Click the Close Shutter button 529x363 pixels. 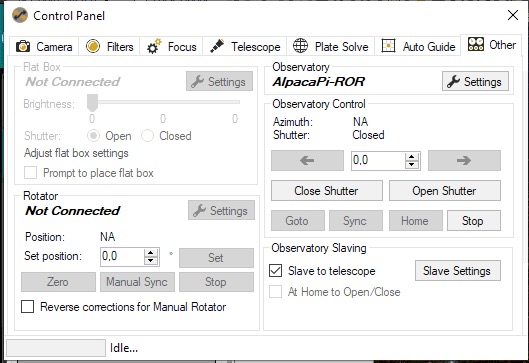click(327, 191)
